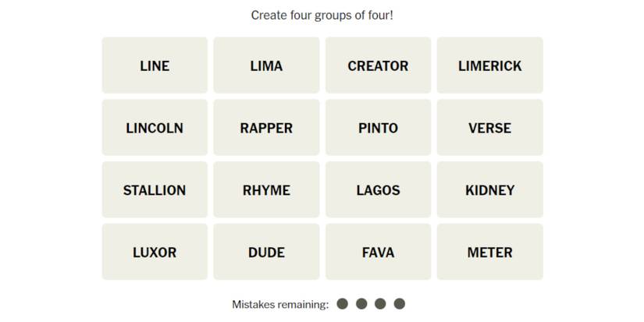Select the METER tile

coord(489,253)
